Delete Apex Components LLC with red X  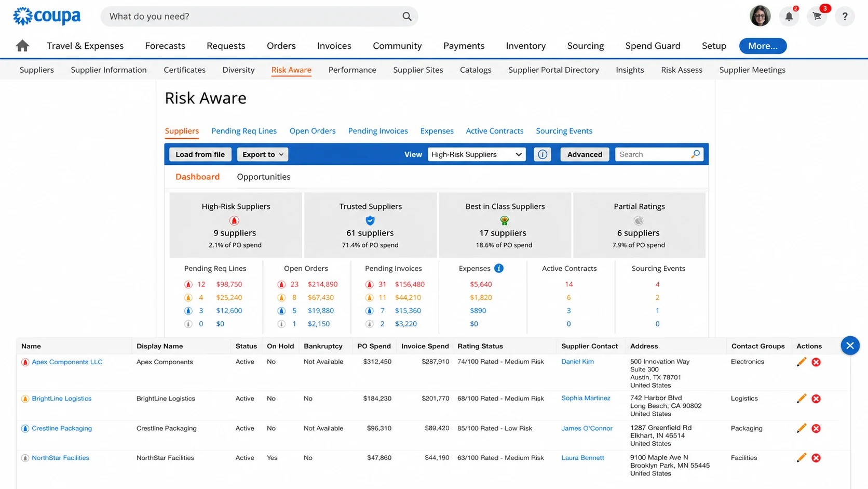pos(816,362)
